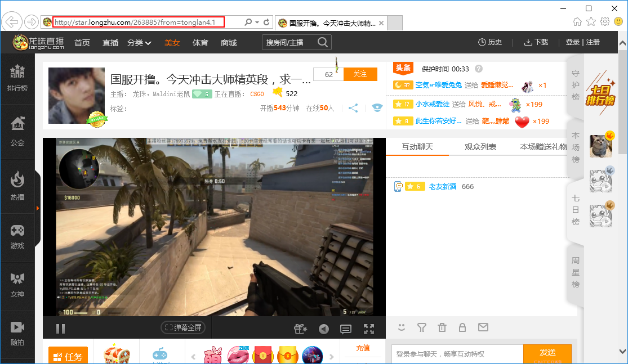
Task: Show previous gifts with the left arrow
Action: coord(193,357)
